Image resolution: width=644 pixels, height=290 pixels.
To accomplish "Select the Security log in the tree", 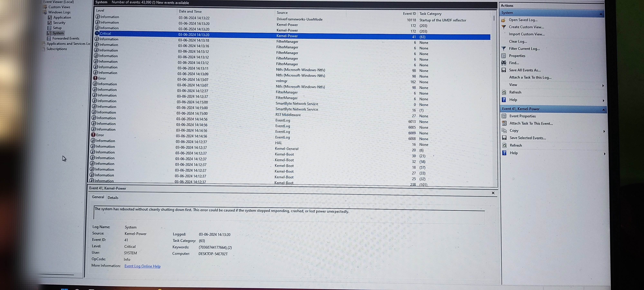I will click(x=59, y=23).
